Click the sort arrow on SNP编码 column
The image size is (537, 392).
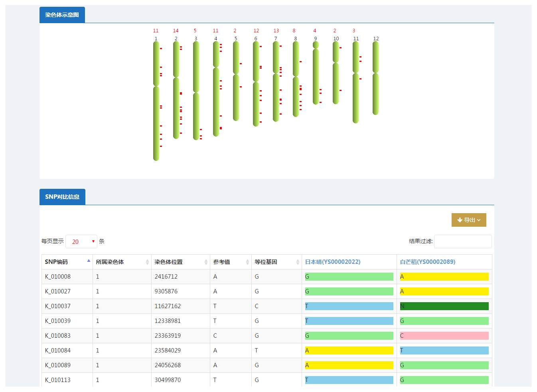(89, 261)
